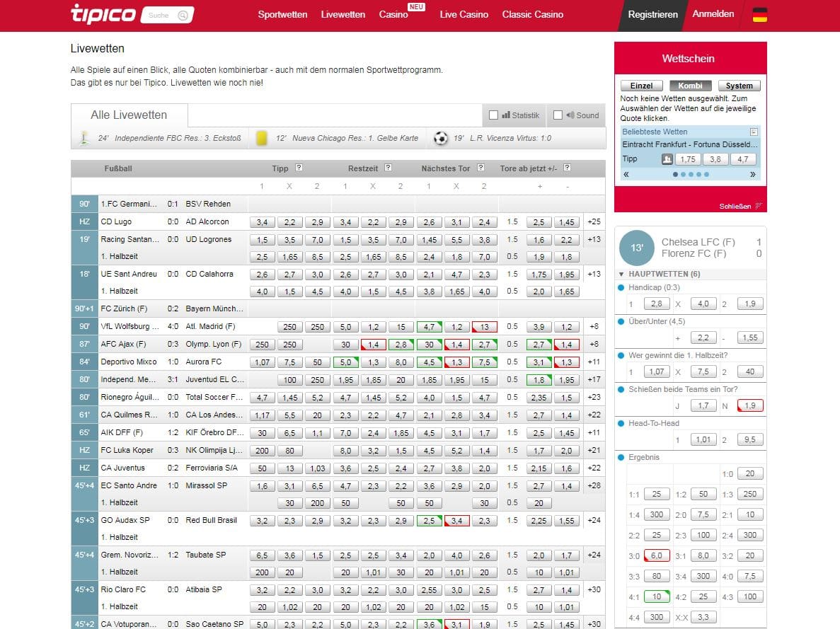This screenshot has width=840, height=629.
Task: Expand +21 more bets for FC Luka Koper
Action: click(594, 450)
